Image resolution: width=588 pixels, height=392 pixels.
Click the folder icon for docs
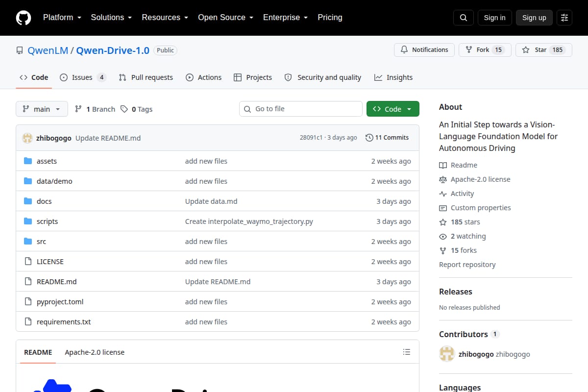tap(28, 201)
